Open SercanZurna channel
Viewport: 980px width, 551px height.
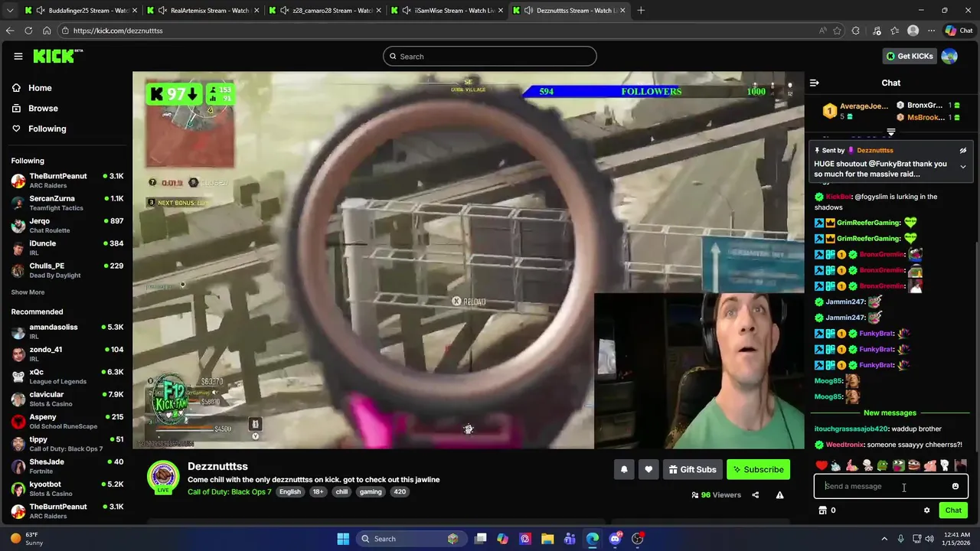67,203
